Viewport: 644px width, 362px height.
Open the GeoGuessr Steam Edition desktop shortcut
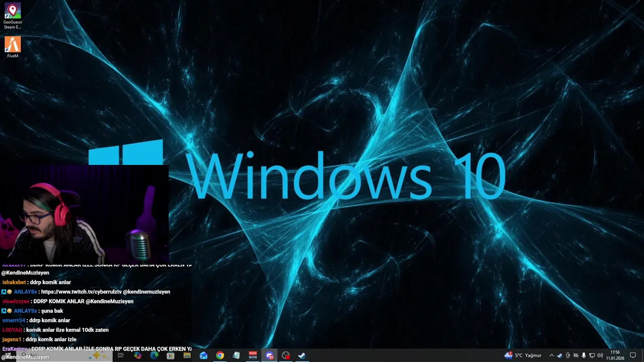[x=13, y=16]
